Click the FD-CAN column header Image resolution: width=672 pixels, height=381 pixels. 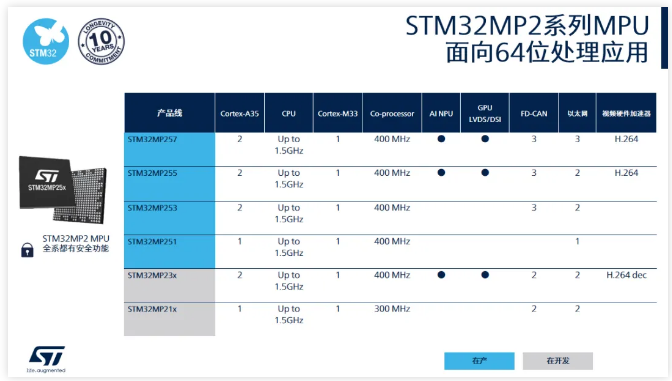coord(534,113)
